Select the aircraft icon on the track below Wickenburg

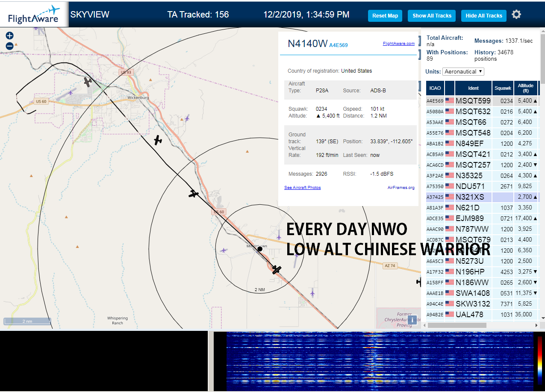(x=158, y=140)
